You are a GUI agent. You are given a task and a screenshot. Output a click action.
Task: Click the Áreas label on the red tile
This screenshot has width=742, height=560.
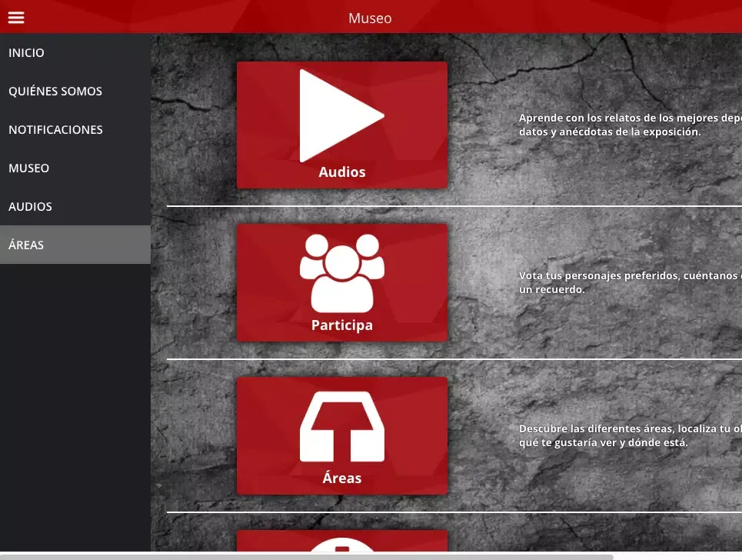coord(342,478)
